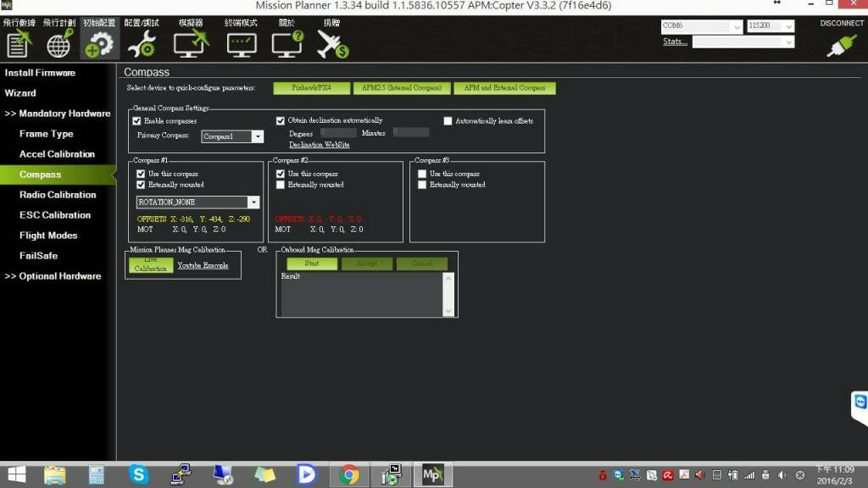Click Start in Onboard Mag Calibration
Viewport: 868px width, 488px height.
point(312,263)
